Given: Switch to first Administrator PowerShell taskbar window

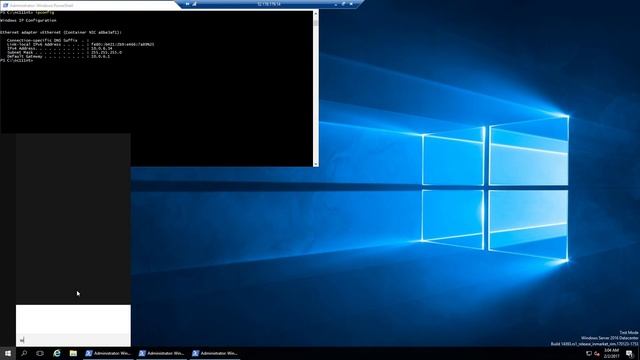Looking at the screenshot, I should [x=108, y=353].
